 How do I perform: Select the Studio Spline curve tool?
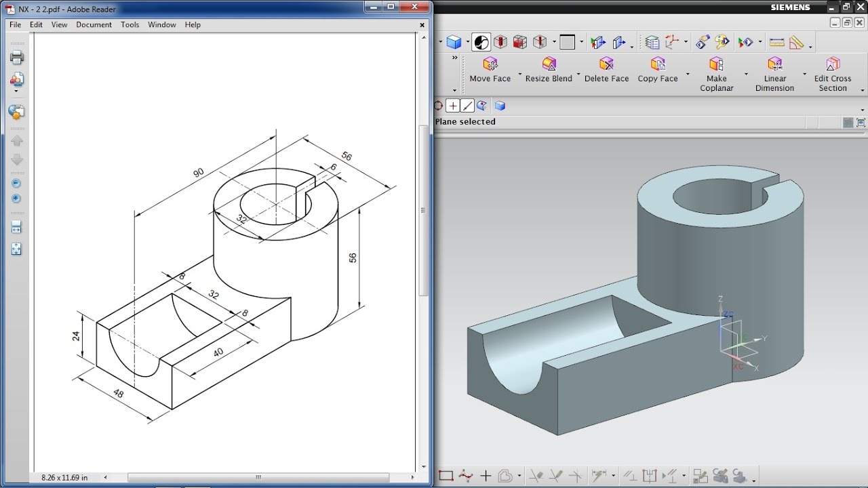point(465,476)
